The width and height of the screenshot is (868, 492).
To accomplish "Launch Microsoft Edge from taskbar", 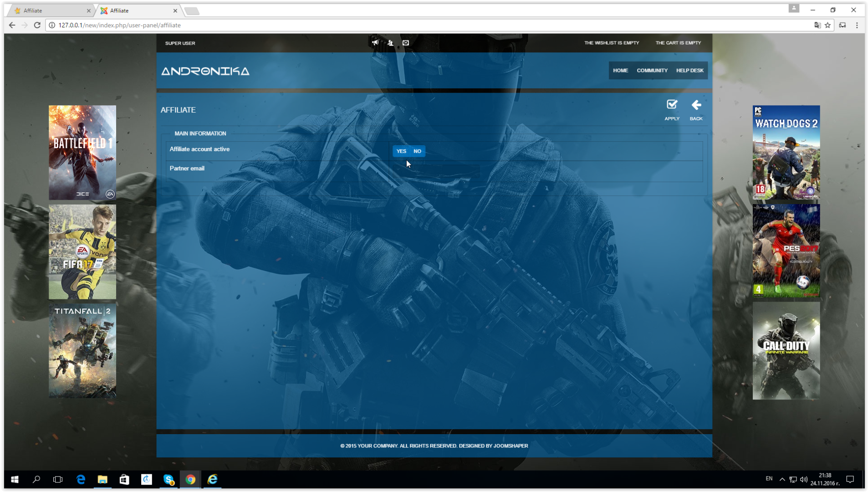I will 81,479.
